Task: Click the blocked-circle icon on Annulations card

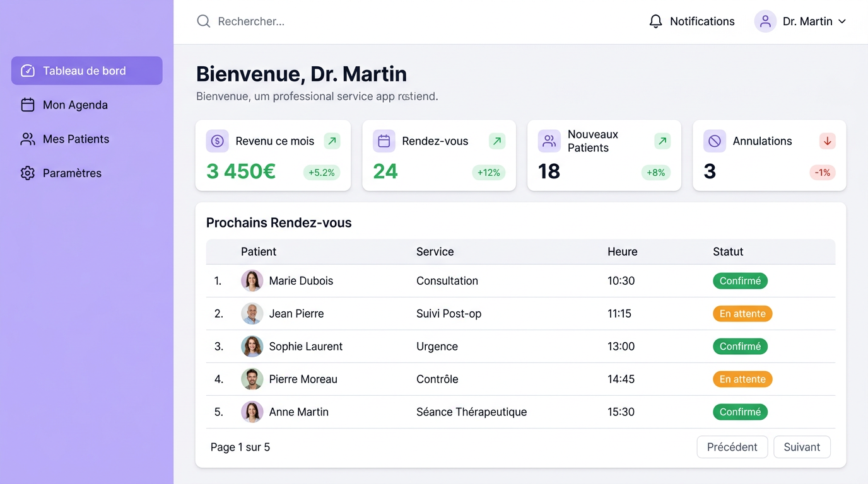Action: 715,141
